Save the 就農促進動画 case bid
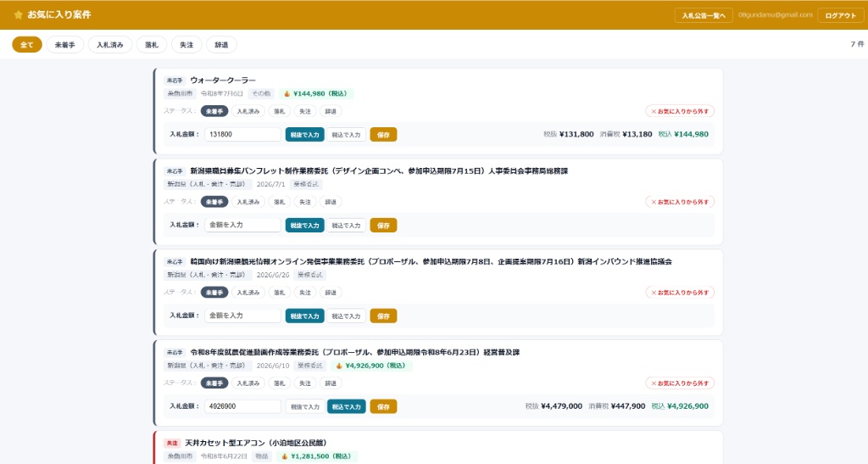The height and width of the screenshot is (464, 868). pyautogui.click(x=384, y=407)
